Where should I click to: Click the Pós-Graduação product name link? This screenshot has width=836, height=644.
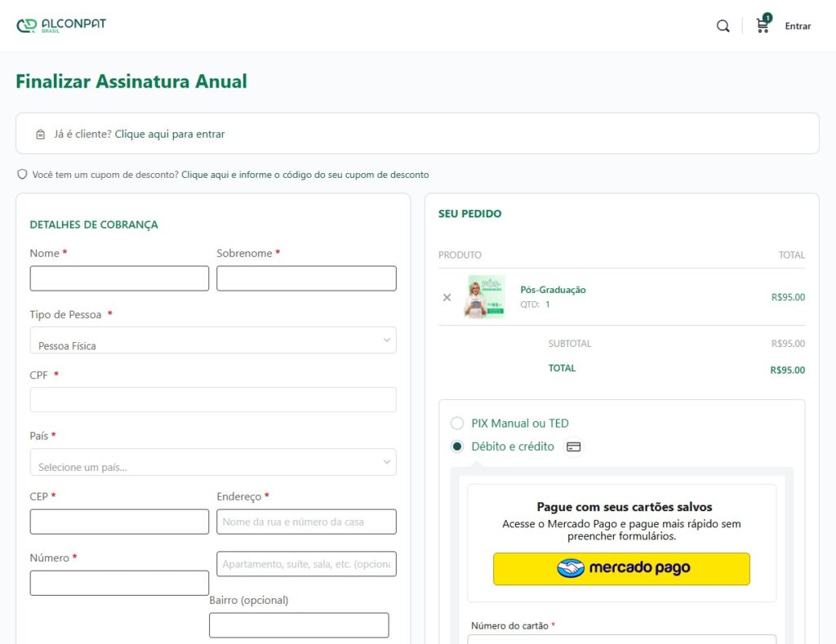tap(553, 290)
